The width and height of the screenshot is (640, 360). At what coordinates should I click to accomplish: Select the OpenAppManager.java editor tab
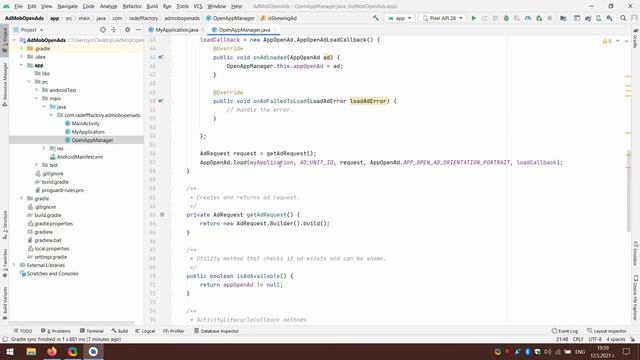(x=244, y=30)
